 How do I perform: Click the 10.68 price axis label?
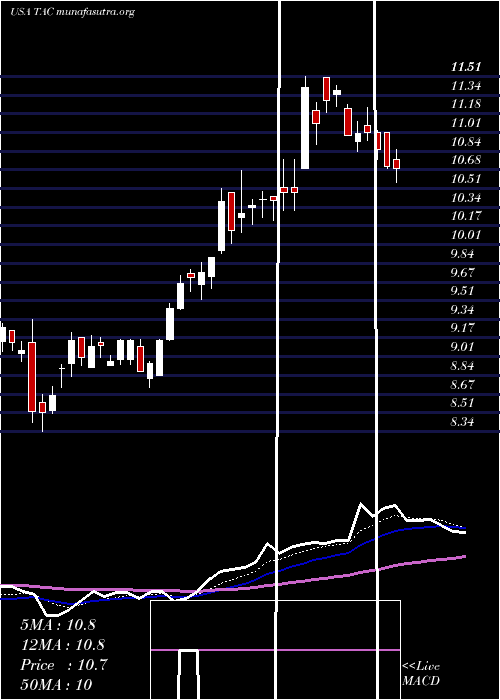(x=466, y=160)
